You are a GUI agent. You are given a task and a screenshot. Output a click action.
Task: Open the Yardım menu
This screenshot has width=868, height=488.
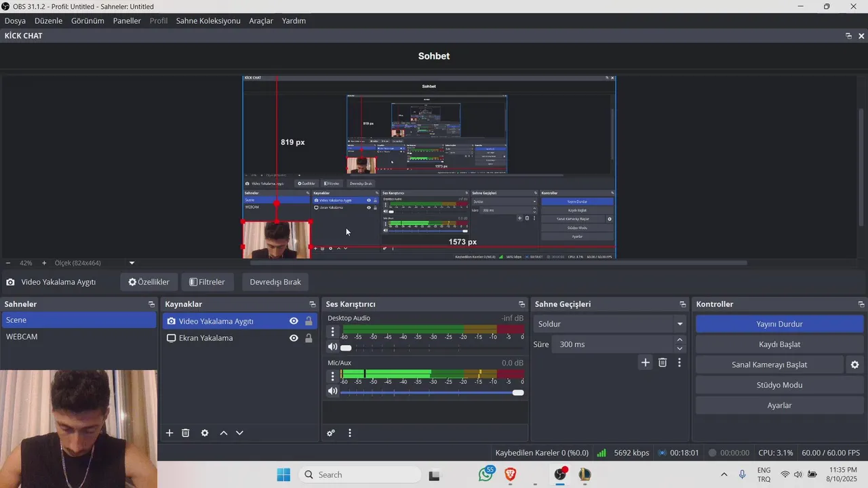click(294, 21)
